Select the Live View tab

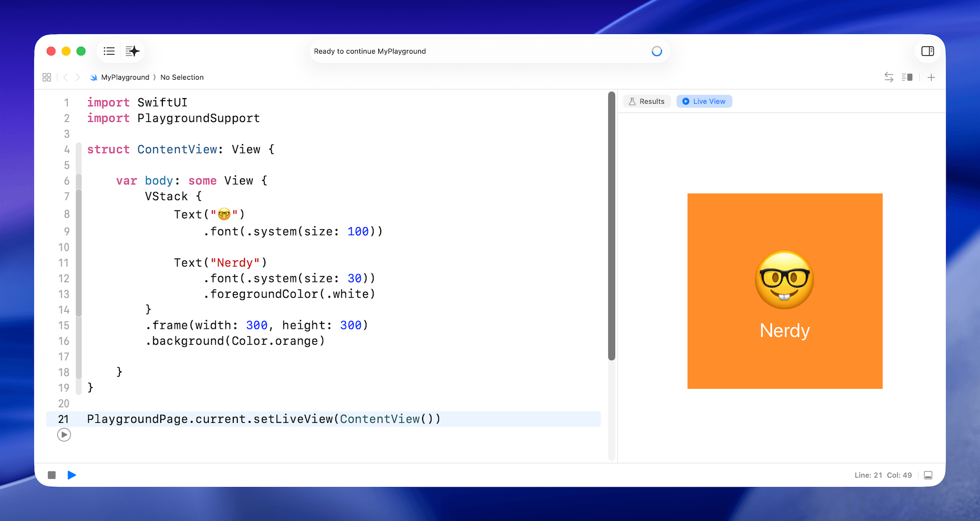click(704, 101)
